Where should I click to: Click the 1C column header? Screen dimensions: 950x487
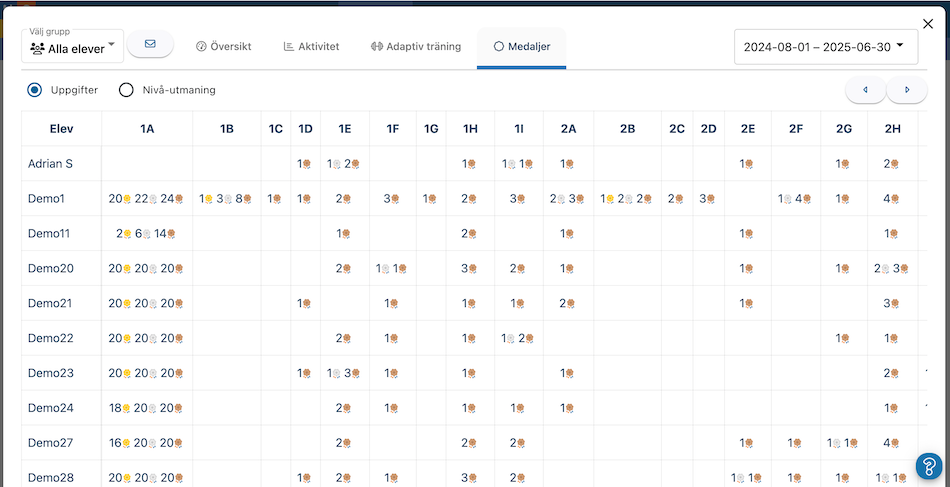tap(276, 128)
